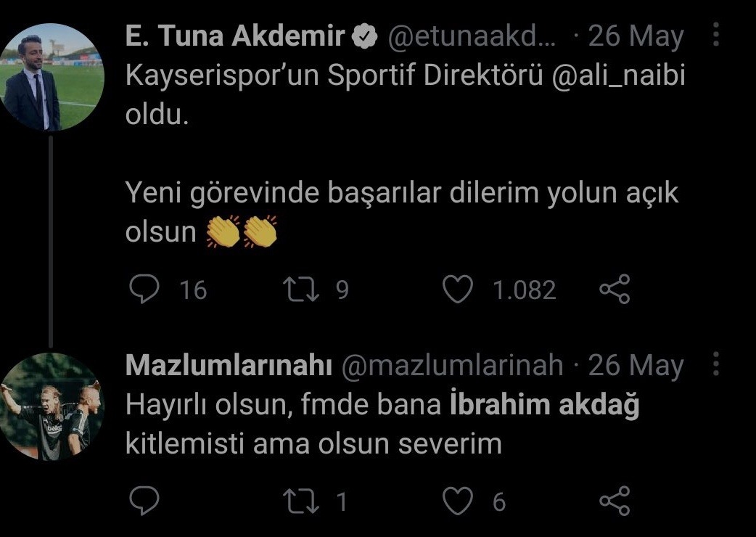Share E. Tuna Akdemir's tweet
The width and height of the screenshot is (756, 537).
pos(614,290)
